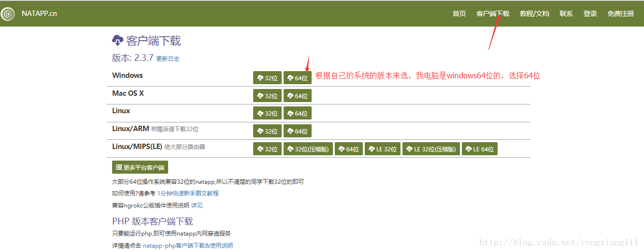Viewport: 644px width, 252px height.
Task: Open 客户端下载 navigation item
Action: 493,14
